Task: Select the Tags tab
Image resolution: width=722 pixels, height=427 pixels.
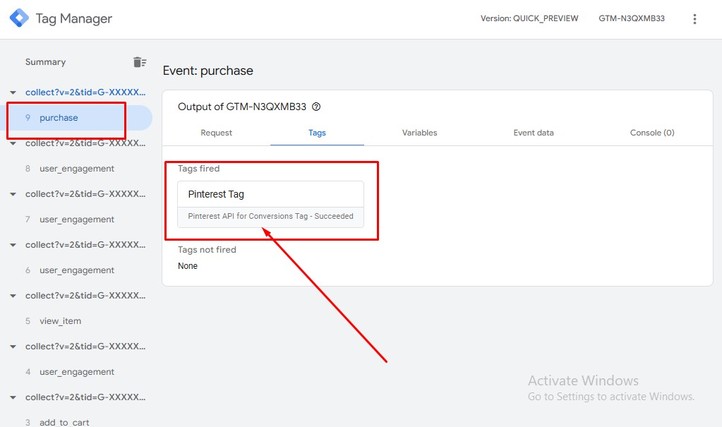Action: [317, 132]
